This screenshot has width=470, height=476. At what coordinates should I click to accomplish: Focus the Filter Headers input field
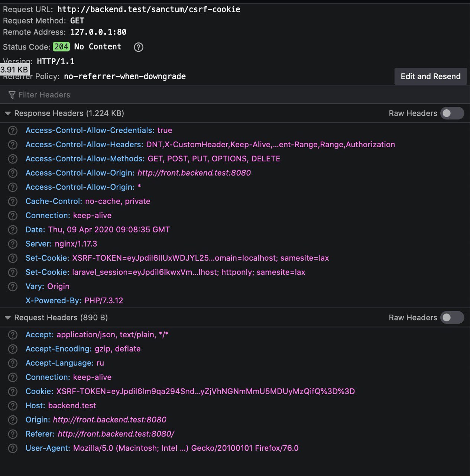(149, 95)
